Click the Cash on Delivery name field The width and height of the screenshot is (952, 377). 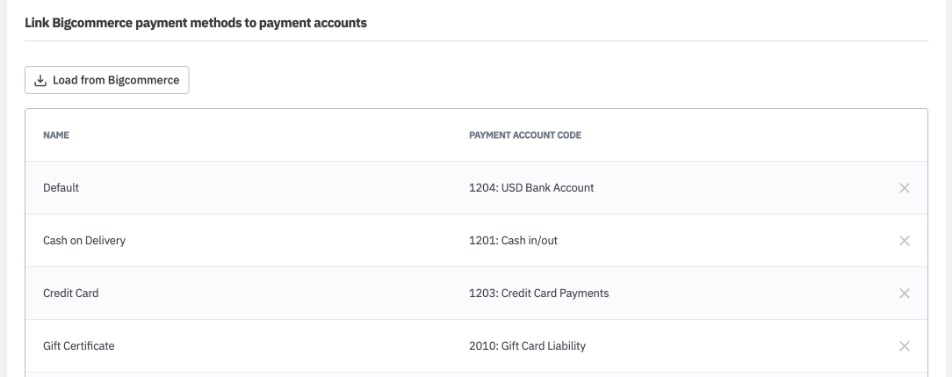(84, 240)
